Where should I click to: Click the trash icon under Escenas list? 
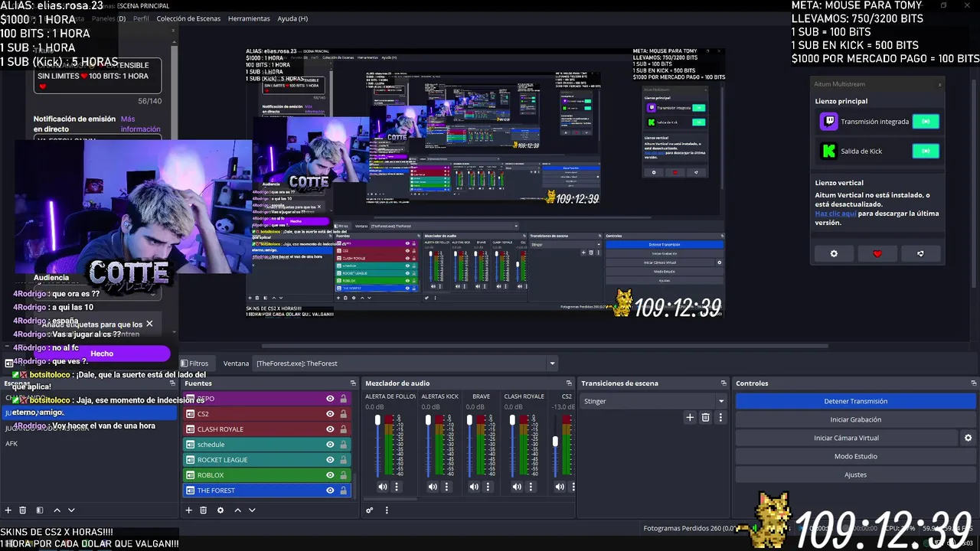pos(23,510)
